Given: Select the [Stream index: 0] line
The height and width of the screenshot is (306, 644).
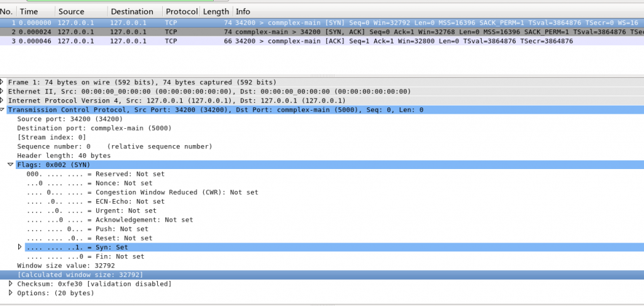Looking at the screenshot, I should point(52,137).
